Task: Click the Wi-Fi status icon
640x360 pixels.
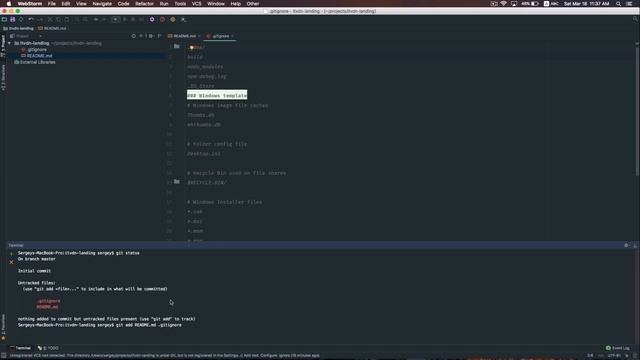Action: pos(503,4)
